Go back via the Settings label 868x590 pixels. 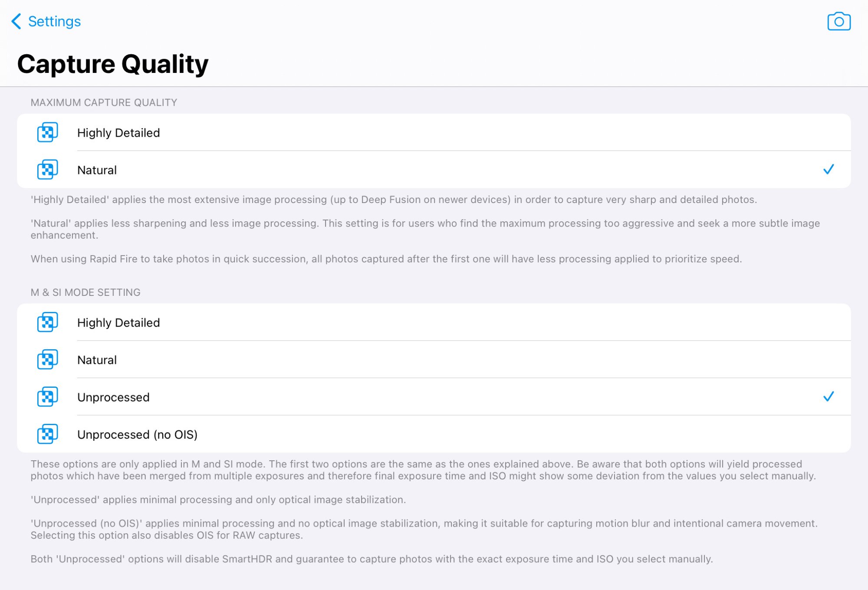[x=54, y=21]
